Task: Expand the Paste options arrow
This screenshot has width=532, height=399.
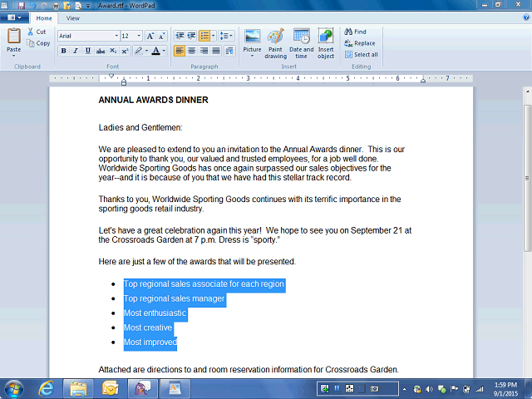Action: [x=14, y=56]
